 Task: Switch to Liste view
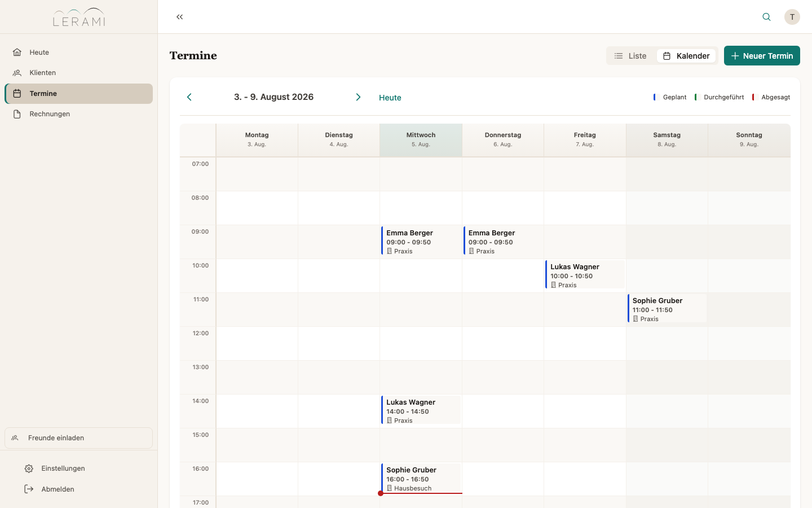point(631,56)
